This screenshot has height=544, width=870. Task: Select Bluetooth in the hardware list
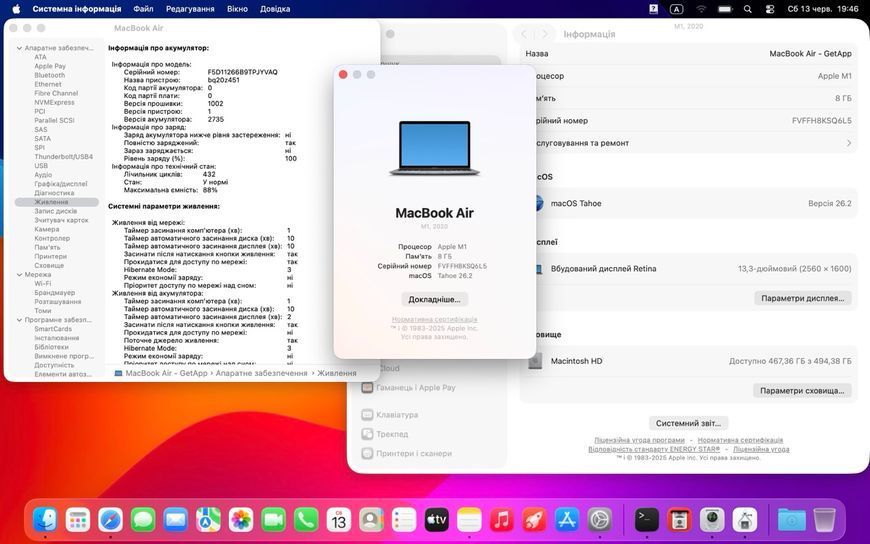[49, 75]
